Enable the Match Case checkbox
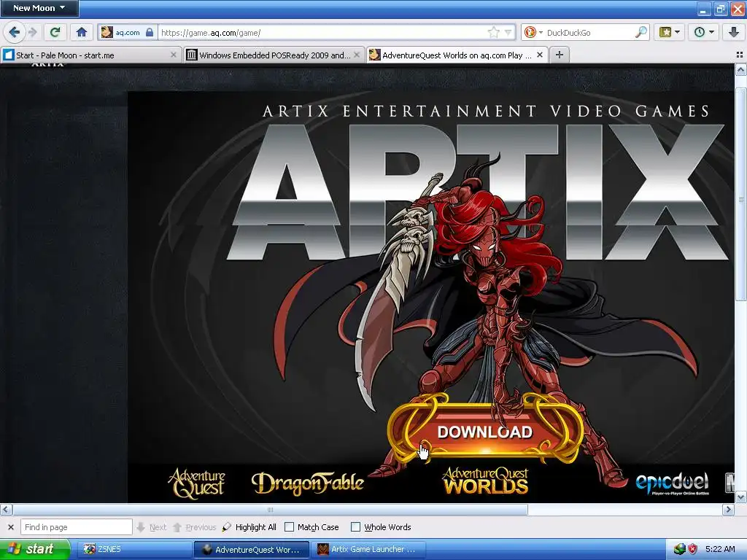The width and height of the screenshot is (747, 560). coord(289,527)
